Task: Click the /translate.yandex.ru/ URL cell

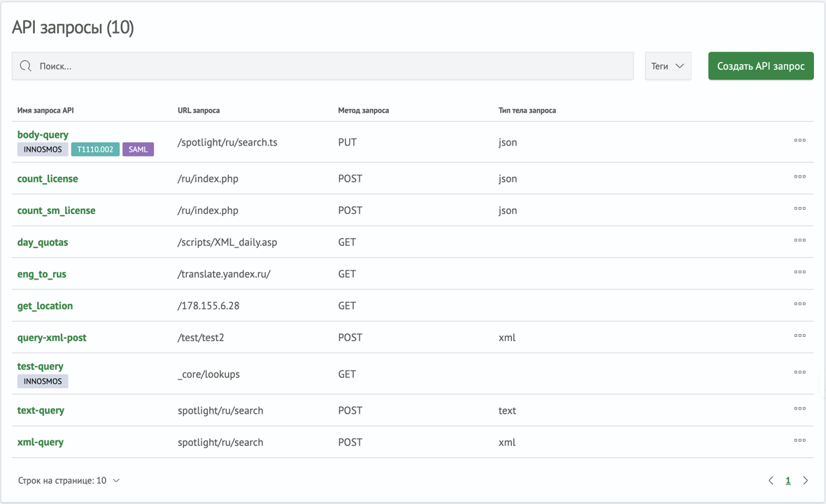Action: point(224,274)
